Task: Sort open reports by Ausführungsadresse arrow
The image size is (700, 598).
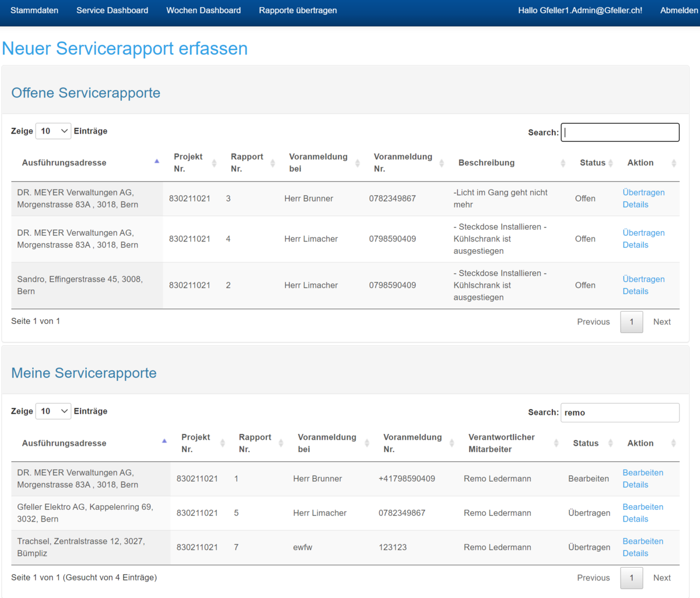Action: point(156,162)
